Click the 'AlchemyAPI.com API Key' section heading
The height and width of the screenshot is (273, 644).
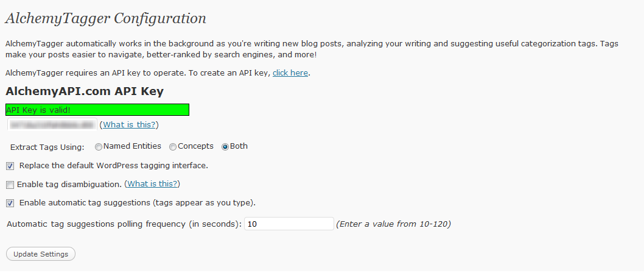click(85, 91)
